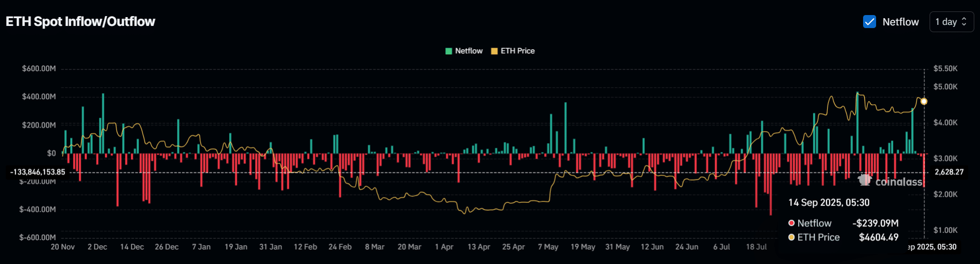Click the yellow ETH Price dot in tooltip
This screenshot has width=980, height=264.
pyautogui.click(x=791, y=237)
